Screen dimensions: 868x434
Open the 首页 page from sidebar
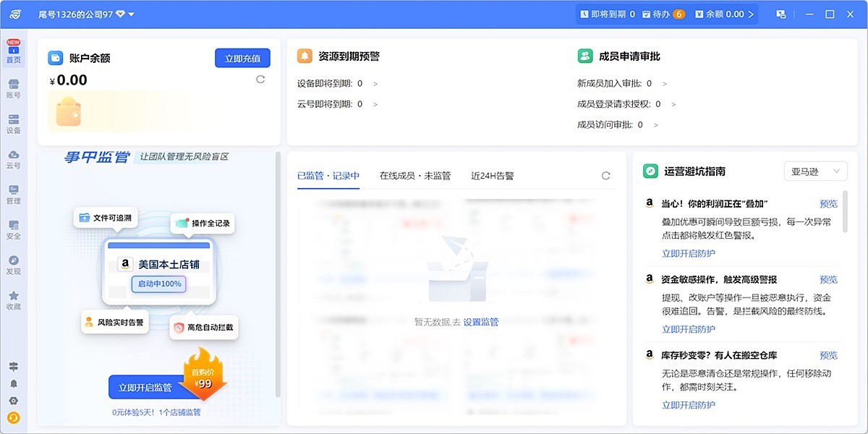point(13,54)
